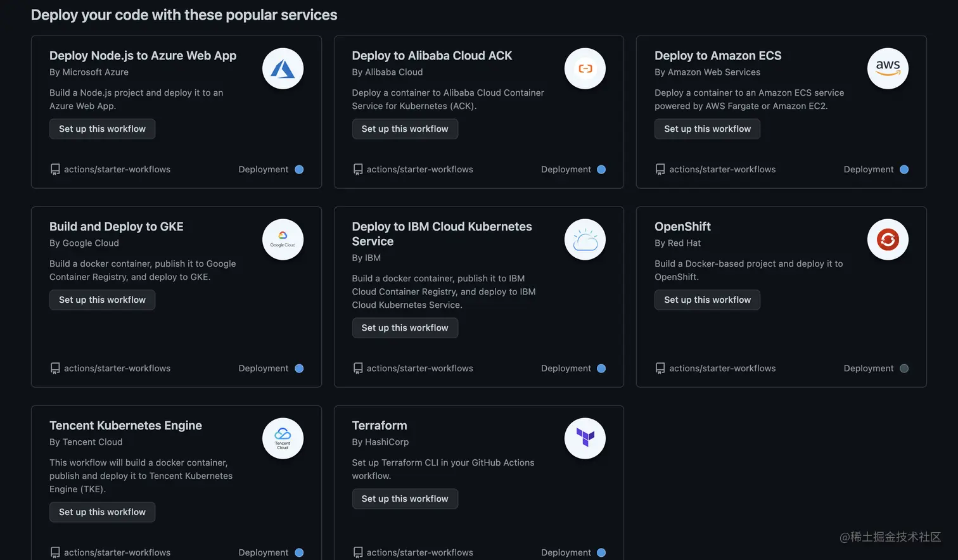The image size is (958, 560).
Task: Set up the Tencent Kubernetes Engine workflow
Action: tap(102, 512)
